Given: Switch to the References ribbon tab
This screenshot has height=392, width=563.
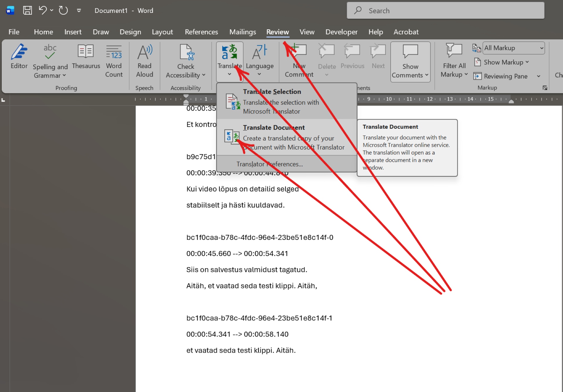Looking at the screenshot, I should 201,32.
